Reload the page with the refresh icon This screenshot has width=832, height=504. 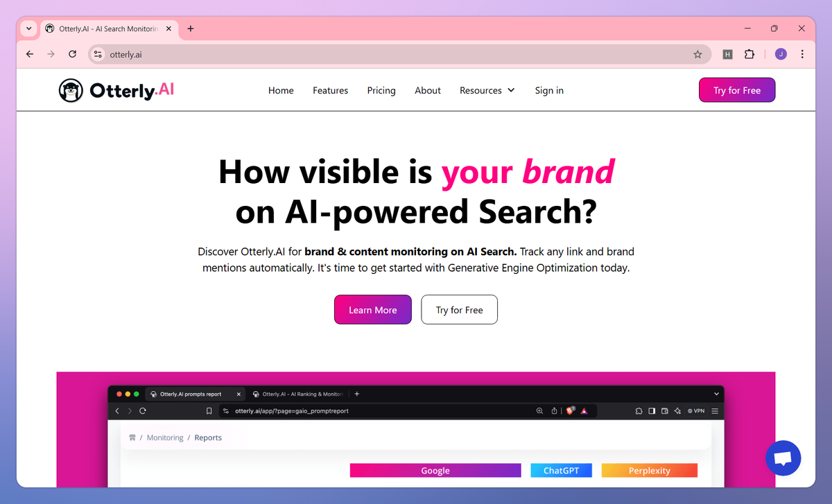click(x=72, y=54)
